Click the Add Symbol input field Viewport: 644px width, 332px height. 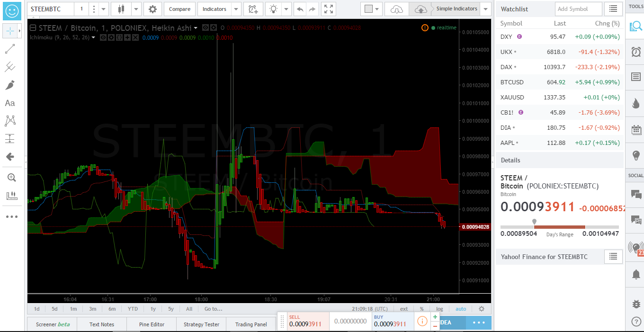point(578,9)
